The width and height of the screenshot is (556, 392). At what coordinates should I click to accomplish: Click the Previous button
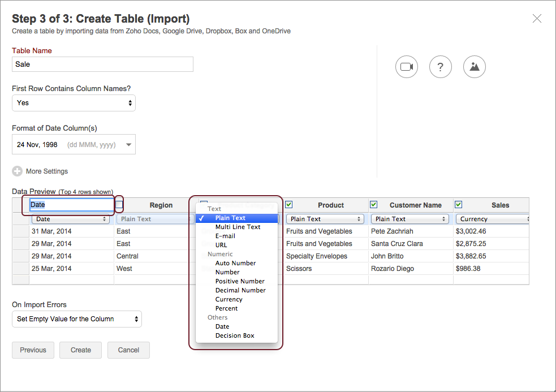pyautogui.click(x=33, y=350)
